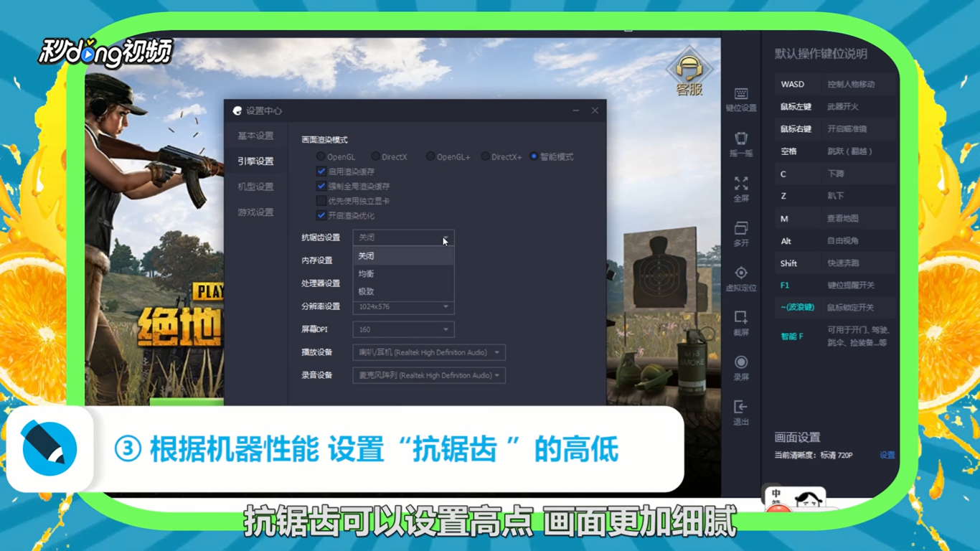Enable 优先使用独立显卡 checkbox

click(321, 201)
